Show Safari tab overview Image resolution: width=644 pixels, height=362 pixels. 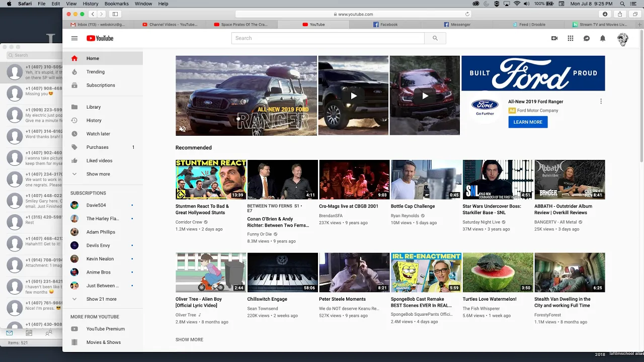pyautogui.click(x=635, y=14)
